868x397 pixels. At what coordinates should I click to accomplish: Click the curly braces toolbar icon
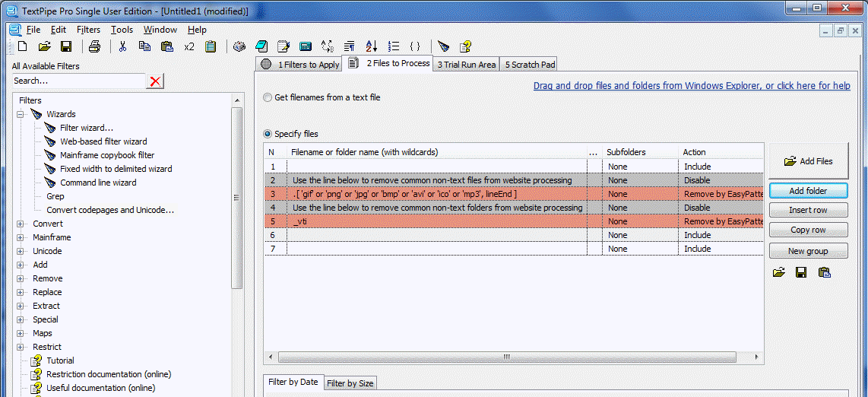415,46
